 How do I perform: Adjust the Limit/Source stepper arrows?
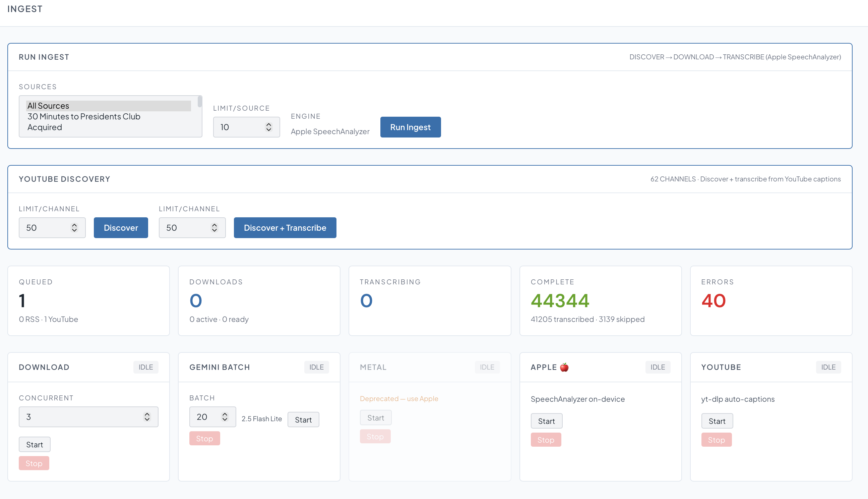pos(268,127)
